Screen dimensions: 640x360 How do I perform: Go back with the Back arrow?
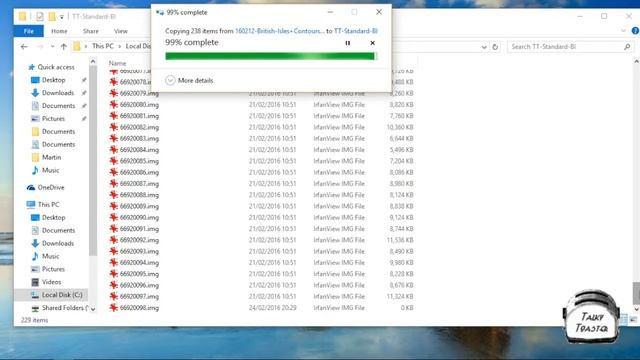click(x=24, y=47)
